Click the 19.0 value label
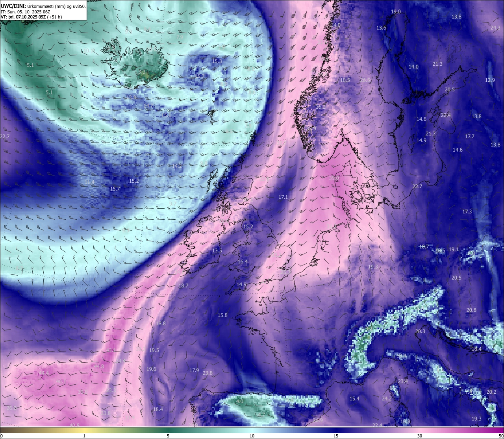 coord(396,12)
